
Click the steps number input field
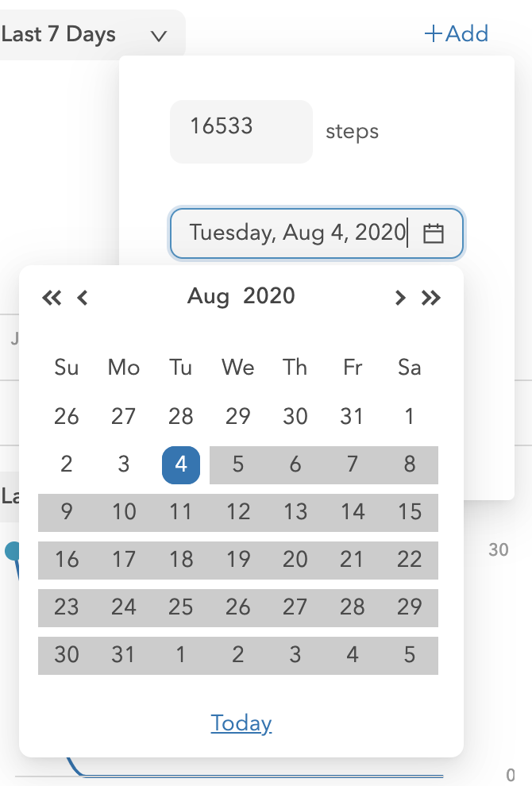click(241, 131)
